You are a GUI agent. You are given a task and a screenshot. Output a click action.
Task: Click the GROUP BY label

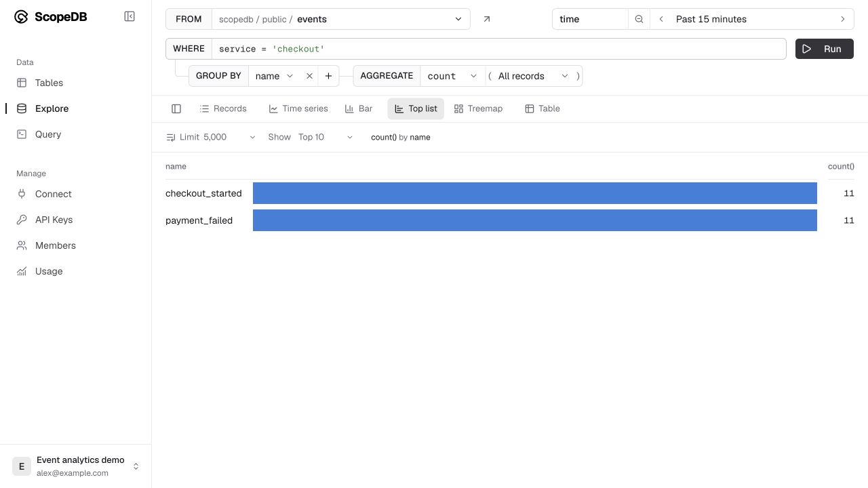tap(218, 76)
